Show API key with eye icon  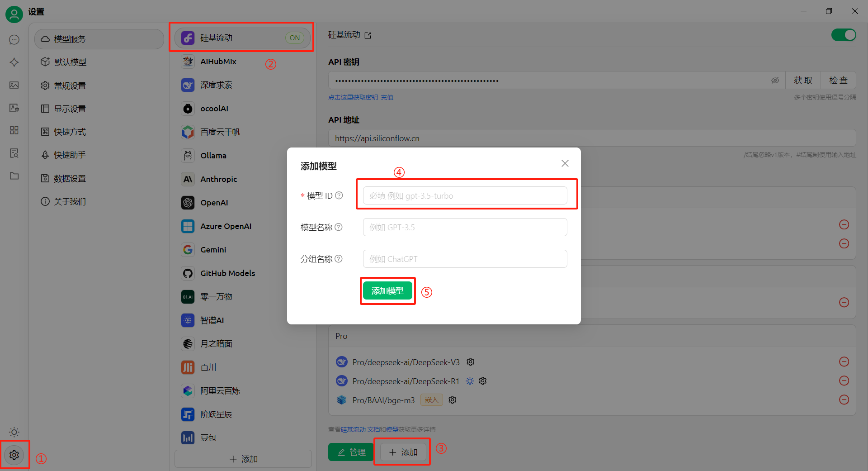point(775,81)
